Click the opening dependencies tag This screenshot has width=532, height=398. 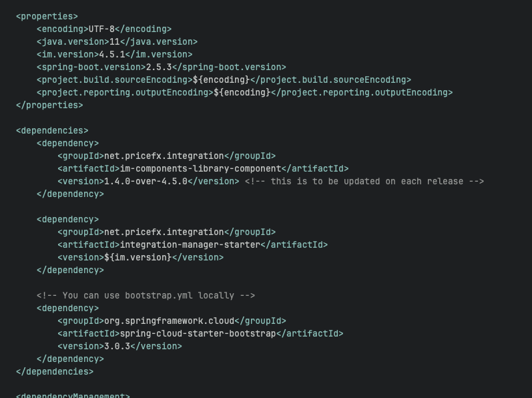click(52, 130)
